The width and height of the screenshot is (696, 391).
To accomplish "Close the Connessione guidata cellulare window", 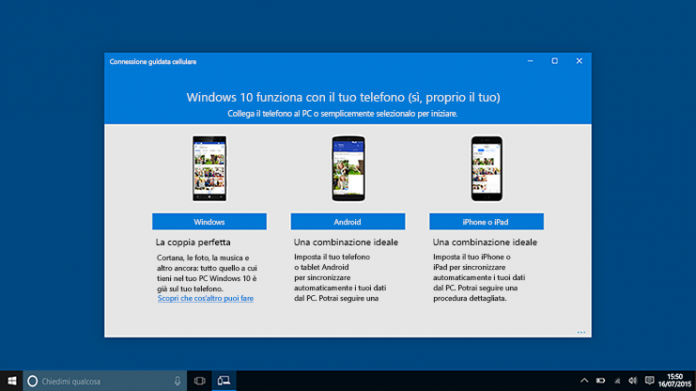I will 579,61.
